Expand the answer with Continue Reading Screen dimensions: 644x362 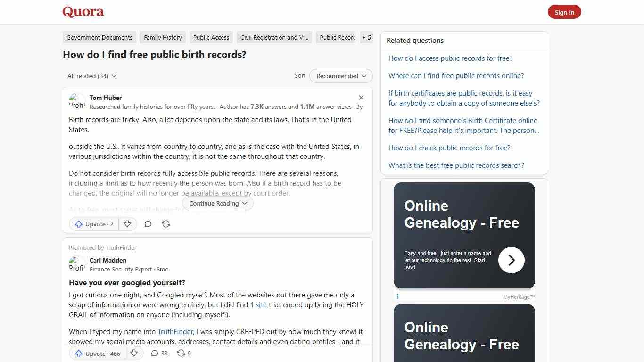(x=217, y=203)
